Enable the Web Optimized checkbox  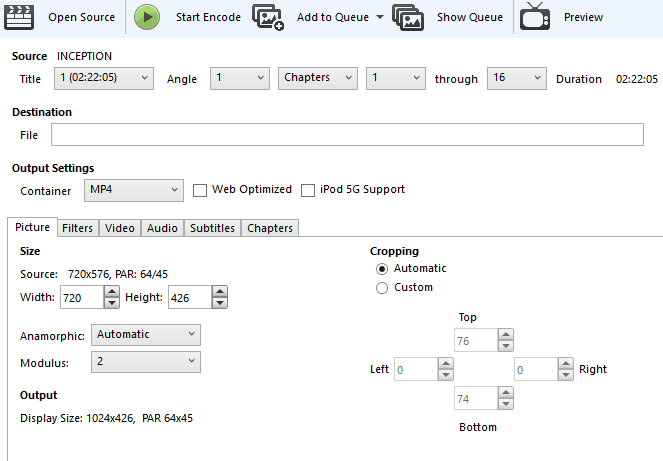pyautogui.click(x=200, y=190)
